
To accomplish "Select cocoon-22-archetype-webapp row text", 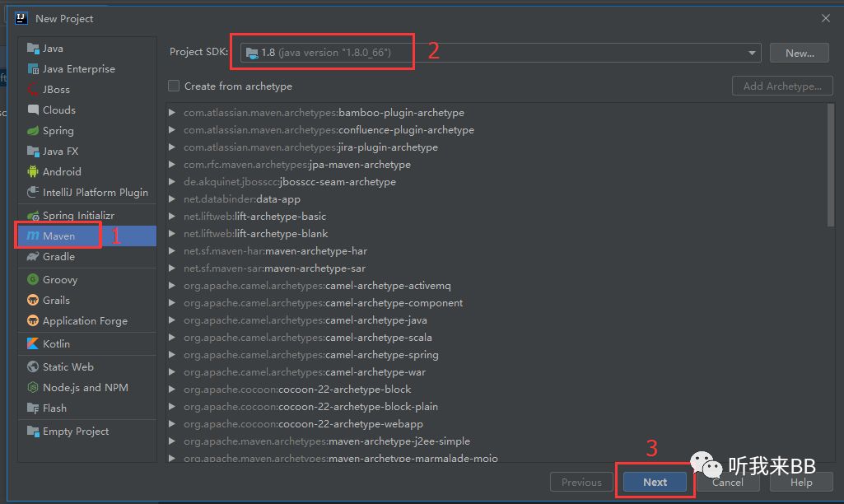I will tap(303, 424).
